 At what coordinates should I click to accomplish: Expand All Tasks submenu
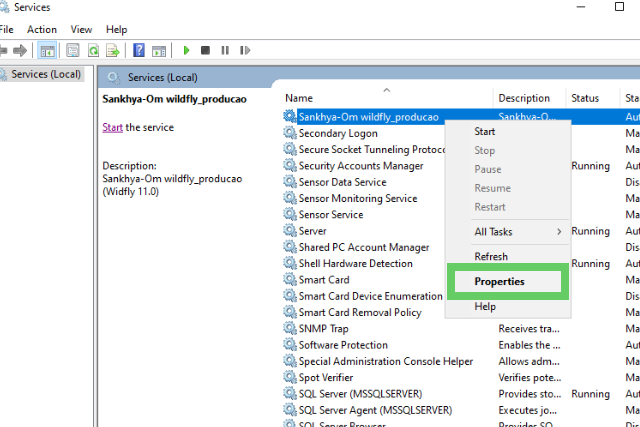(x=507, y=232)
